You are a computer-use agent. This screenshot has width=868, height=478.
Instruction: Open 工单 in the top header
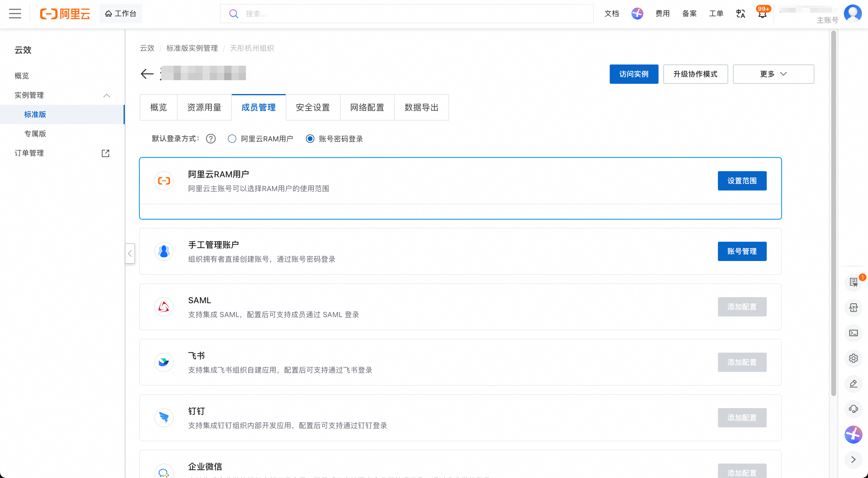tap(716, 14)
